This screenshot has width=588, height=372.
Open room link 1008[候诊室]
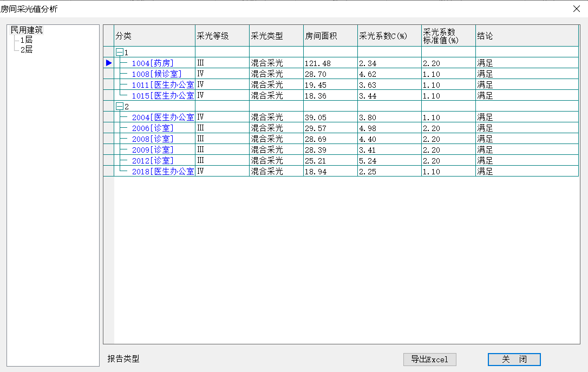click(x=156, y=74)
